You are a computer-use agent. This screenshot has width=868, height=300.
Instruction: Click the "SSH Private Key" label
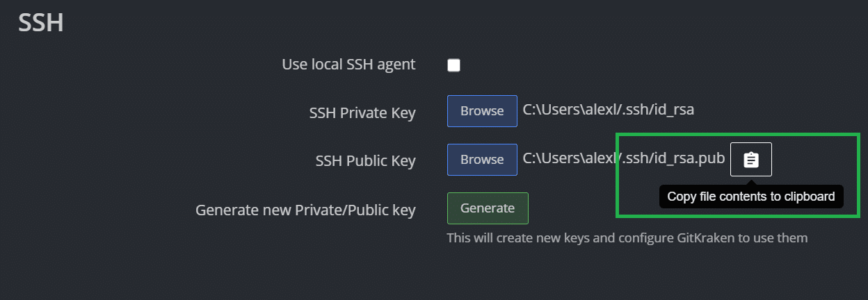pyautogui.click(x=362, y=113)
